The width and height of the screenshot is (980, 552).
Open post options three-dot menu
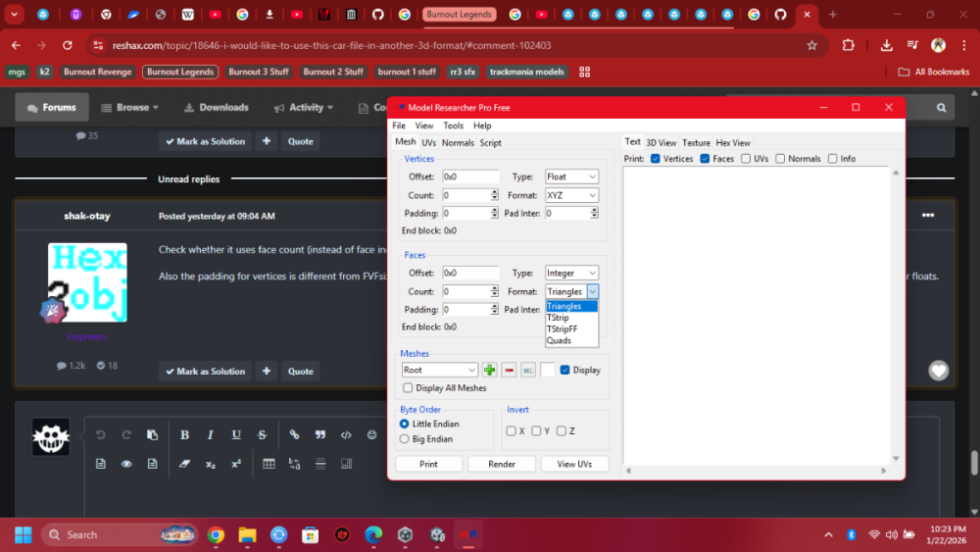pyautogui.click(x=928, y=215)
